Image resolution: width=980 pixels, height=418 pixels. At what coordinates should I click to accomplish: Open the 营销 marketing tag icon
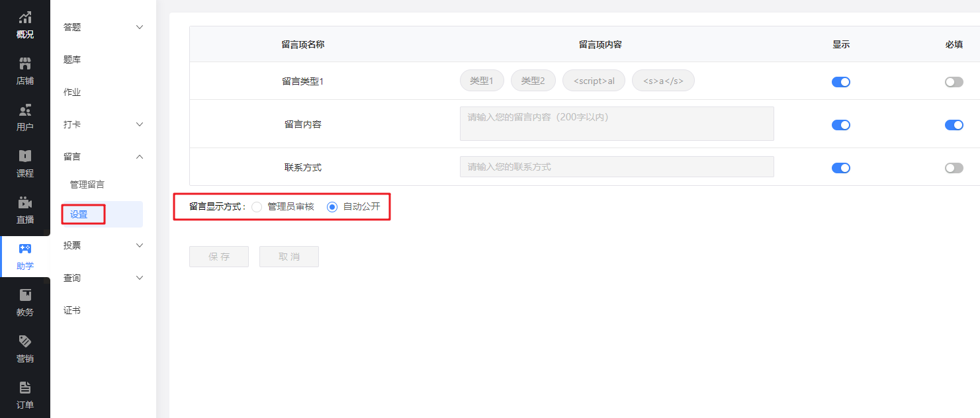click(25, 342)
